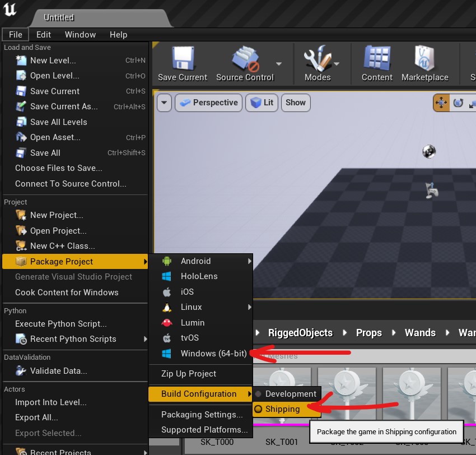
Task: Expand the Source Control dropdown arrow
Action: tap(279, 64)
